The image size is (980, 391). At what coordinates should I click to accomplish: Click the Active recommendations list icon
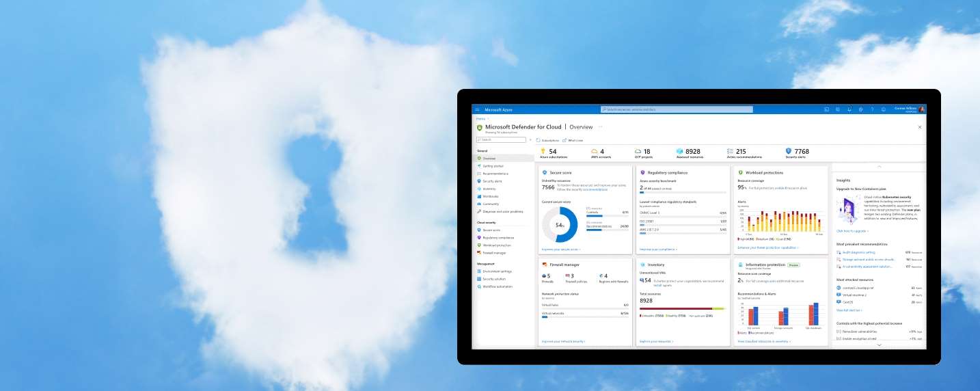pos(731,151)
